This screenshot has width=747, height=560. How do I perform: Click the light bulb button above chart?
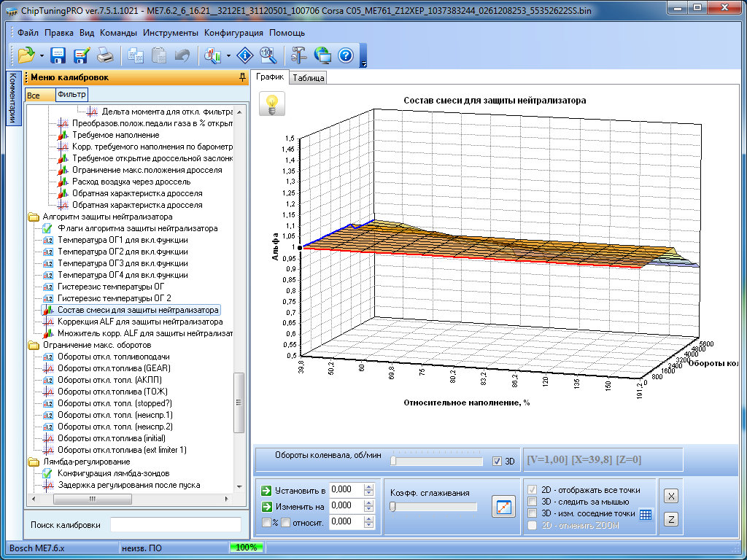tap(273, 104)
